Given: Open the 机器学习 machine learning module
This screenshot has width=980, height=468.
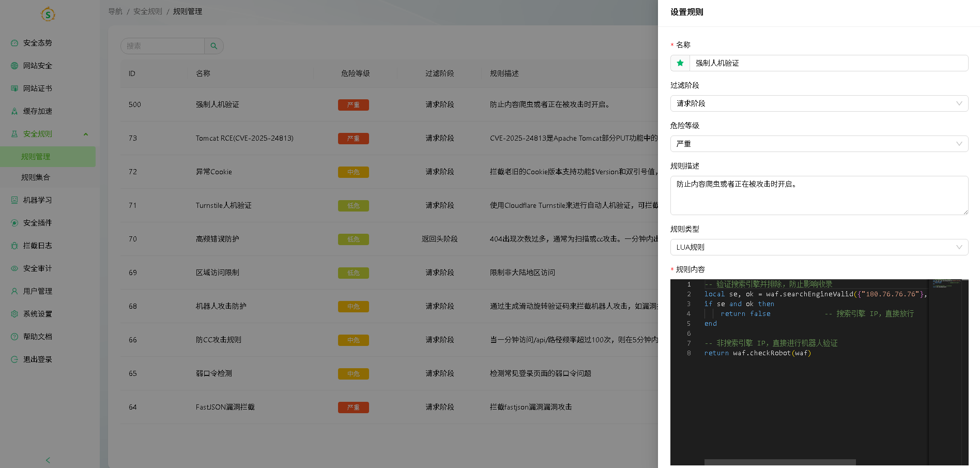Looking at the screenshot, I should (x=14, y=200).
